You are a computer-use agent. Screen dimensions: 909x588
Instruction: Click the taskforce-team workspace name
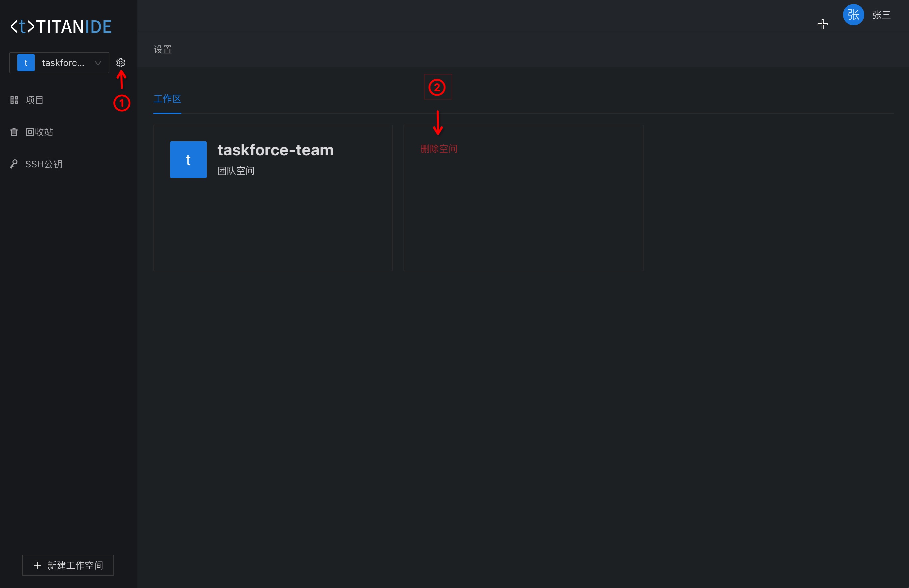(275, 150)
